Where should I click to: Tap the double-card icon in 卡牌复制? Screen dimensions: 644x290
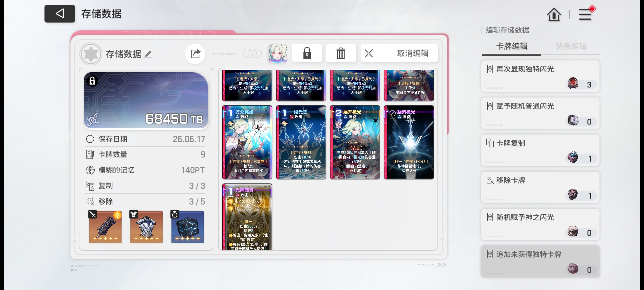(490, 143)
